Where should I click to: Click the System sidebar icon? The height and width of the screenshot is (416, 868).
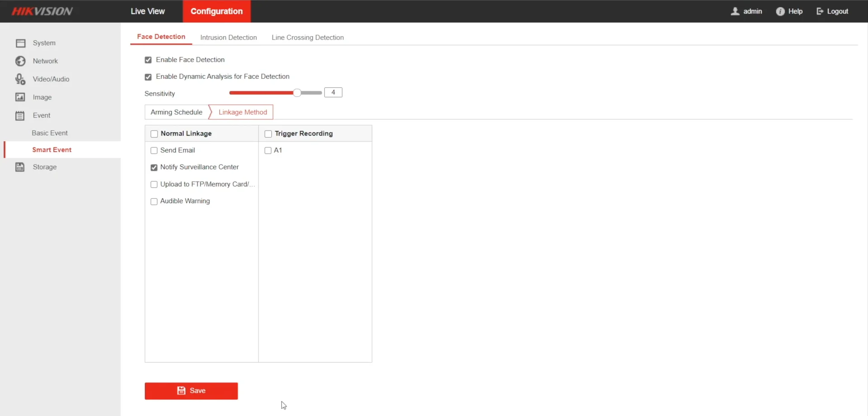click(x=20, y=43)
